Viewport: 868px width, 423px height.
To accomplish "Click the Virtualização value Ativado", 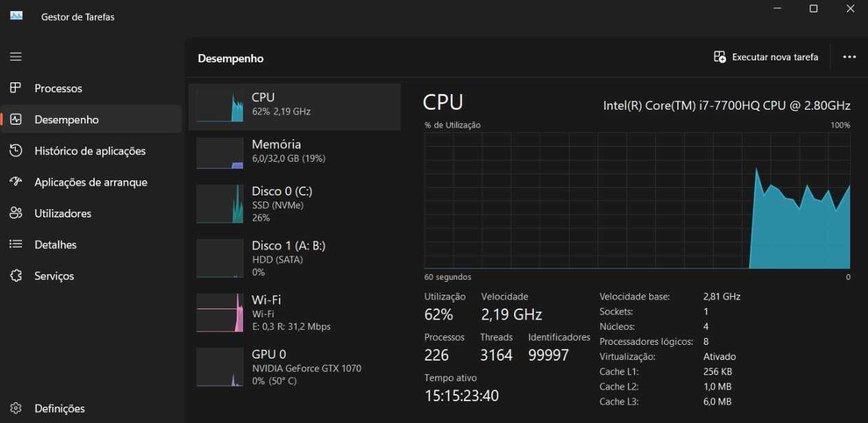I will 720,356.
